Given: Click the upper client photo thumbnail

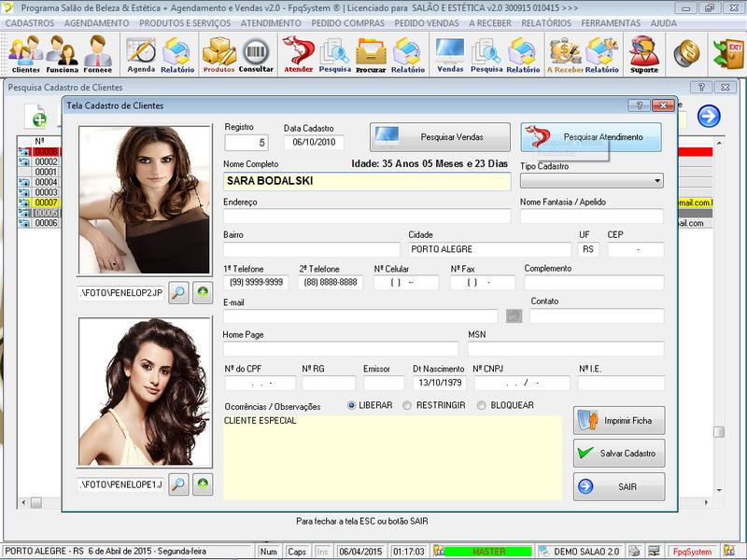Looking at the screenshot, I should (x=145, y=200).
